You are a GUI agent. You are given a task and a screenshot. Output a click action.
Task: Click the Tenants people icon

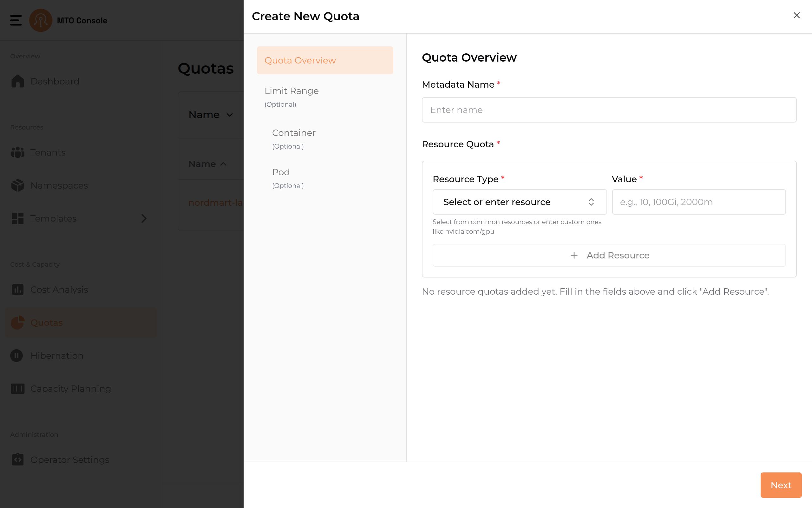(x=17, y=152)
